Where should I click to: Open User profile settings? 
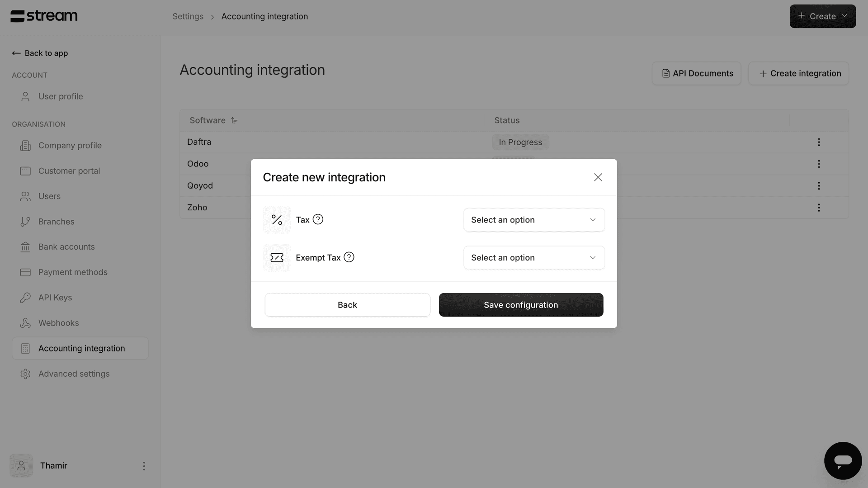pos(61,96)
